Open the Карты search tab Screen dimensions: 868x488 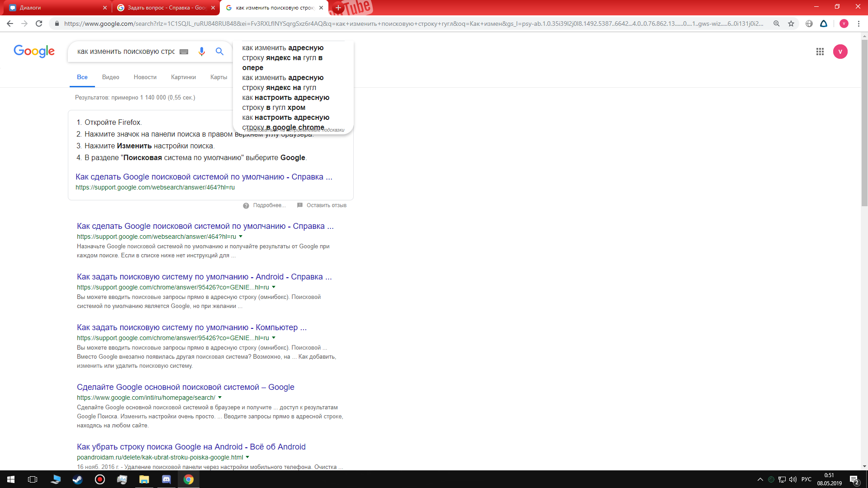tap(218, 77)
